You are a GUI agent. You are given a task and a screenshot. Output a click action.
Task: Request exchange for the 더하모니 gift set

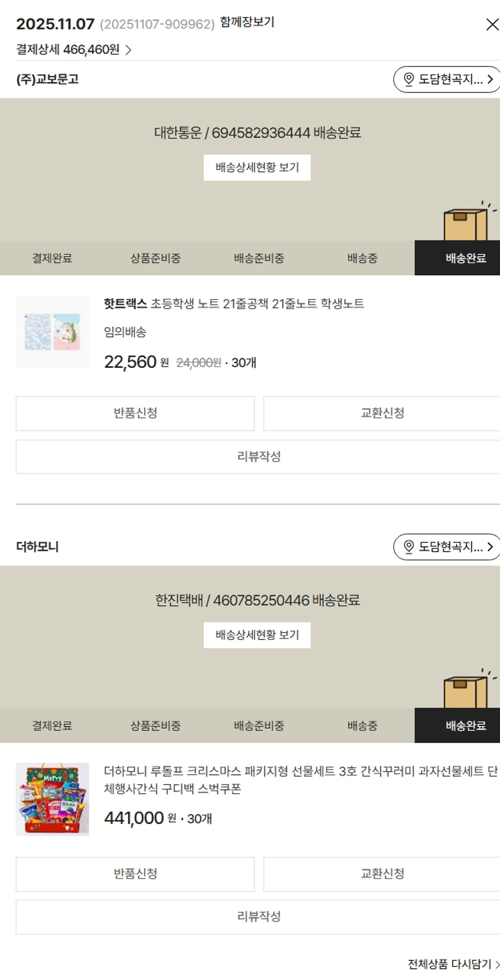pyautogui.click(x=381, y=873)
